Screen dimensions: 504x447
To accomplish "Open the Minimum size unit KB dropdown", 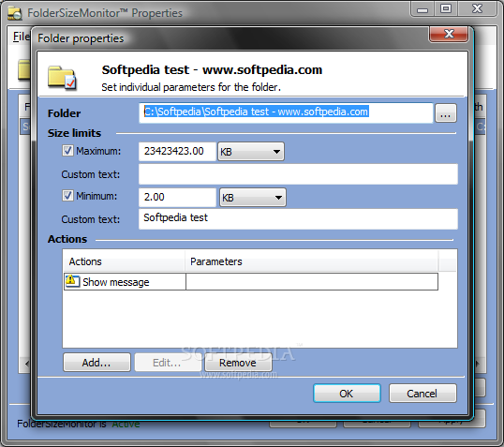I will point(253,197).
